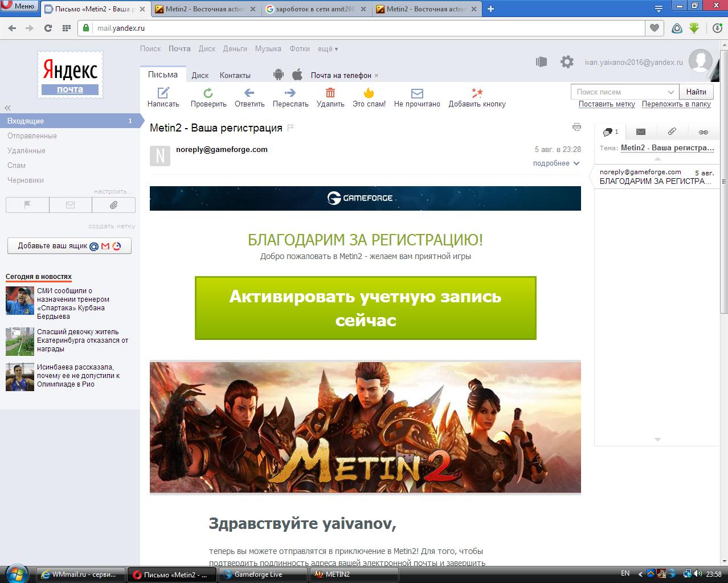
Task: Open browser Speed Dial grid icon
Action: click(x=66, y=28)
